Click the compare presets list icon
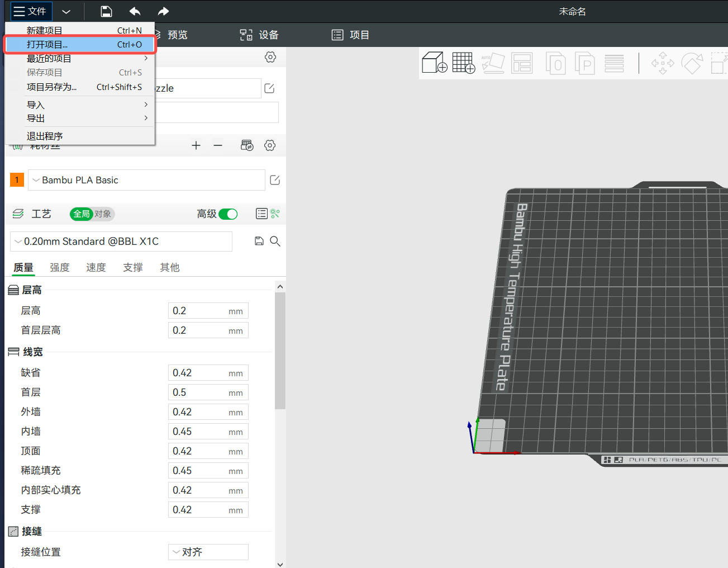Image resolution: width=728 pixels, height=568 pixels. click(x=261, y=214)
